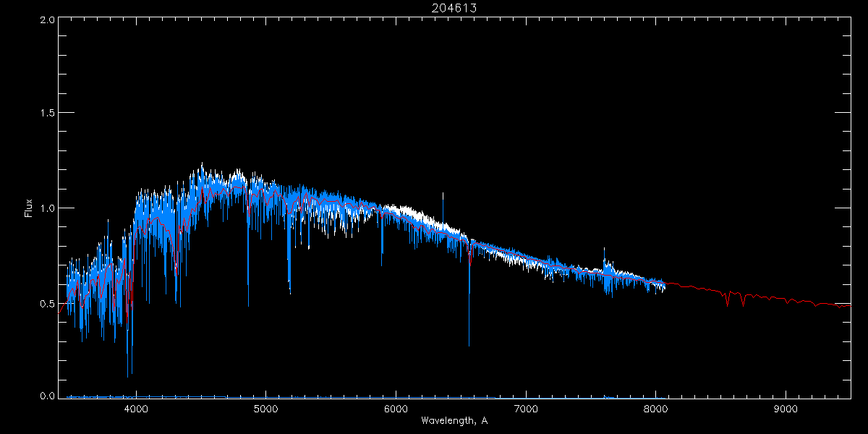The image size is (868, 434).
Task: Click the 9000 wavelength tick label
Action: click(x=786, y=408)
